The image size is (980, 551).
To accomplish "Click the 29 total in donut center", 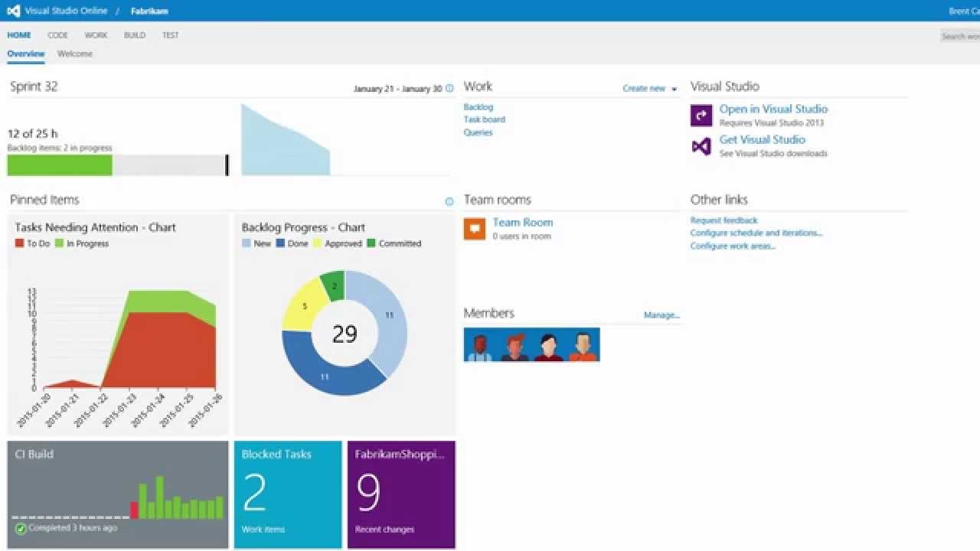I will pyautogui.click(x=345, y=334).
